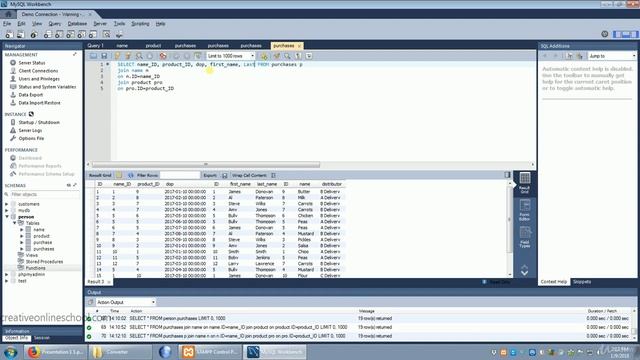Select the Session tab in Information panel
Viewport: 640px width, 360px height.
pyautogui.click(x=42, y=338)
